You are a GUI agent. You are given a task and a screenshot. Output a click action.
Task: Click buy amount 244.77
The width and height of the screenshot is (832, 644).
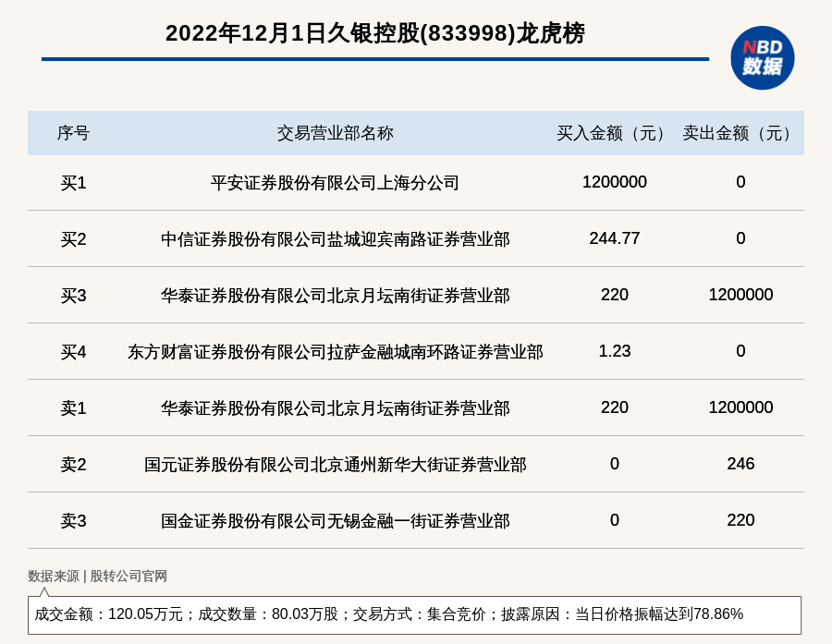[x=615, y=238]
